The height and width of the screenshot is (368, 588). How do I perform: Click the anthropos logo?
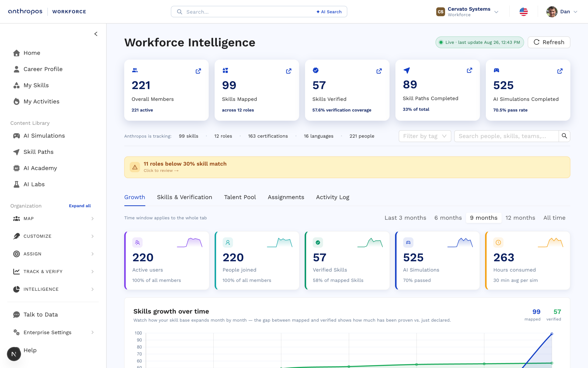point(25,12)
